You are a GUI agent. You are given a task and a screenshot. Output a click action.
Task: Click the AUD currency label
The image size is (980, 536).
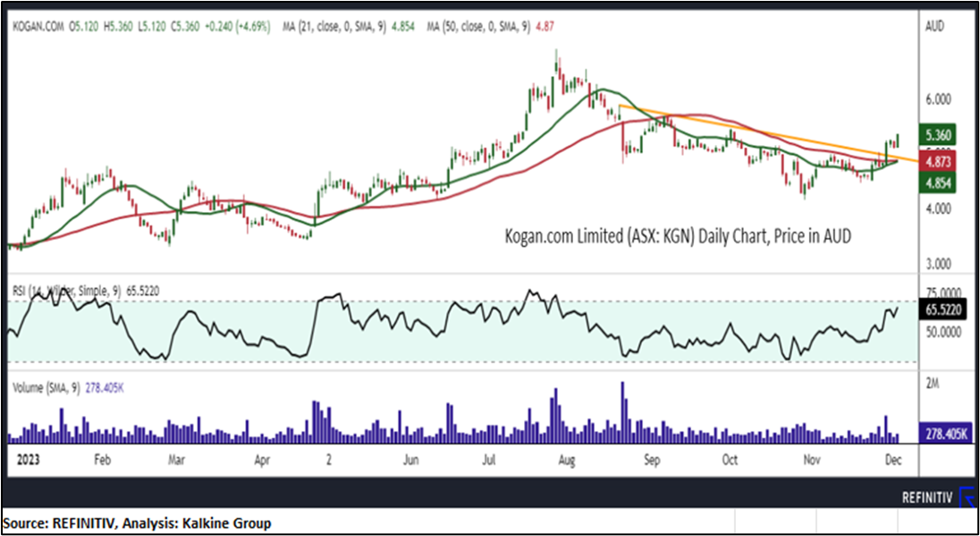[934, 26]
